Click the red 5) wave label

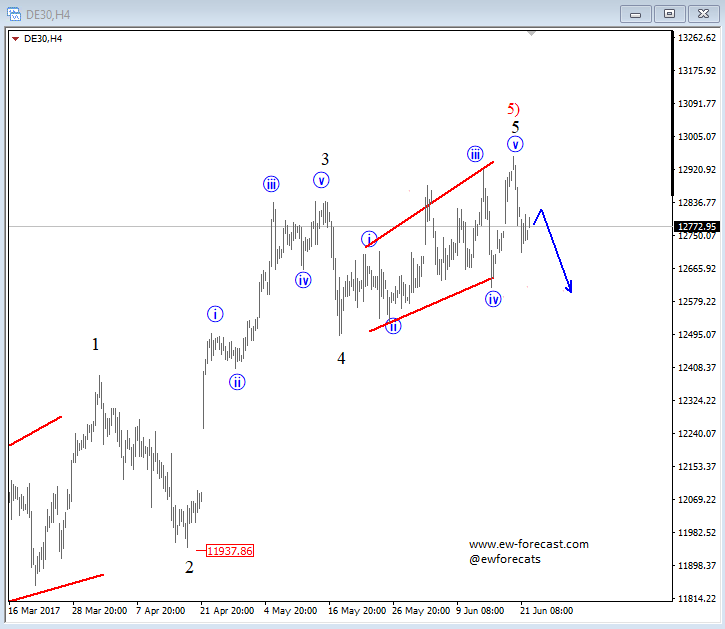(513, 109)
